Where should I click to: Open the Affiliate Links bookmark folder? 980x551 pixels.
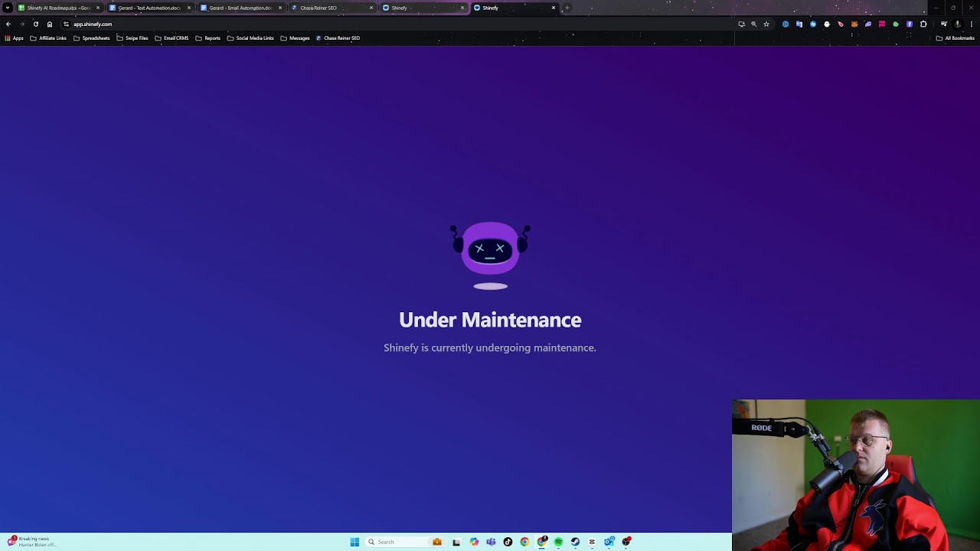[48, 38]
